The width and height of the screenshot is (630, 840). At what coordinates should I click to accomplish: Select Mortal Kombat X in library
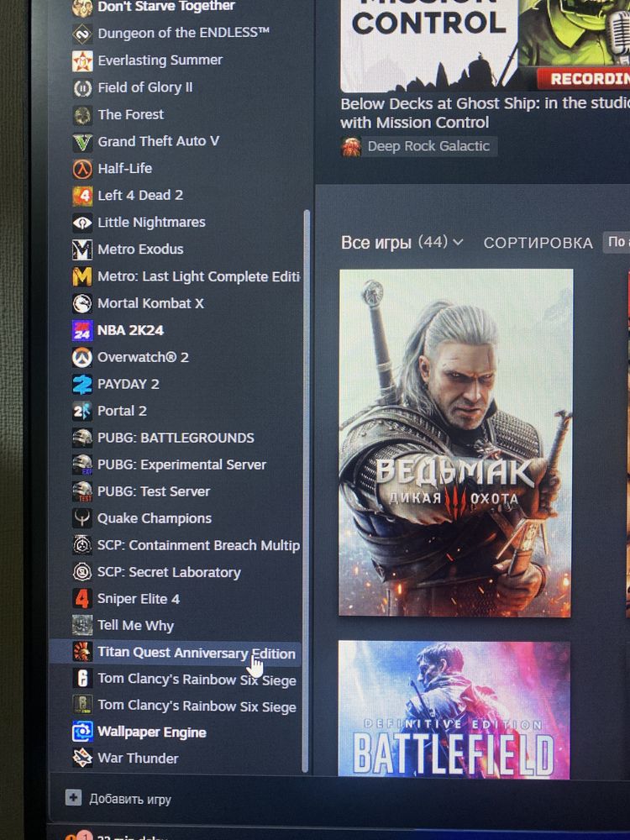pos(150,303)
